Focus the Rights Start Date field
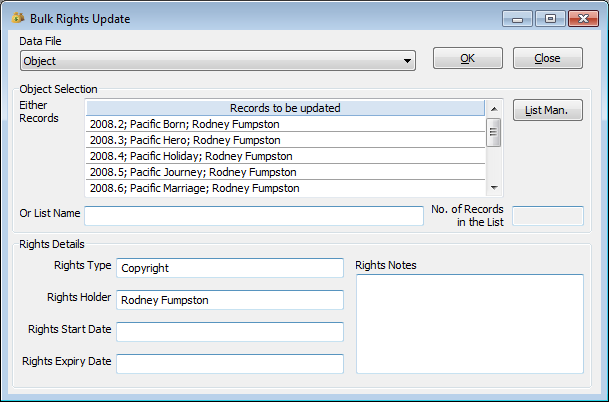The image size is (609, 402). click(x=230, y=332)
